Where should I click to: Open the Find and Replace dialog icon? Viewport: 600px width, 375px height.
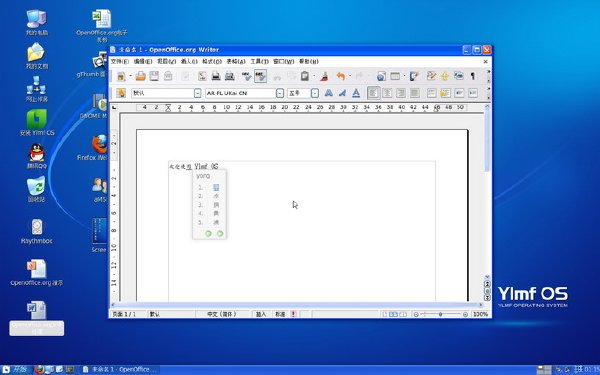pos(431,76)
